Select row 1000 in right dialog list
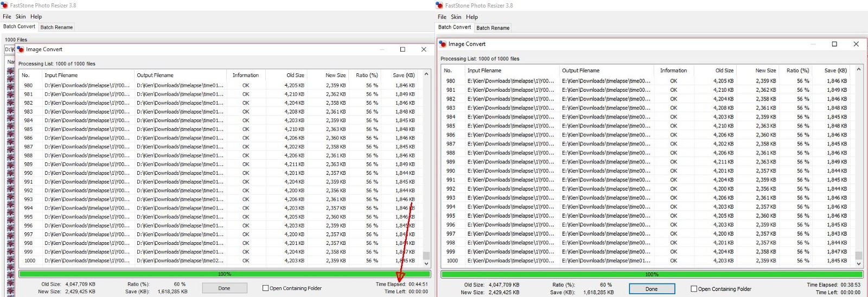This screenshot has height=297, width=868. tap(648, 261)
